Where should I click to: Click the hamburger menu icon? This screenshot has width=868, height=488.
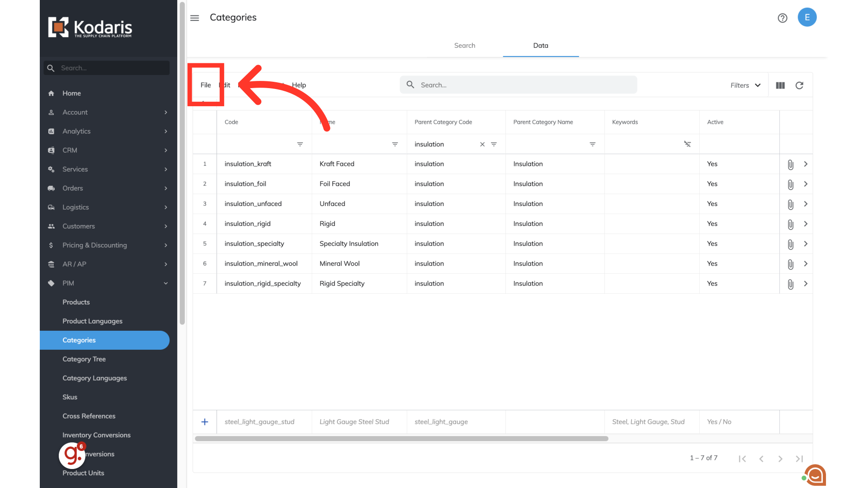194,18
